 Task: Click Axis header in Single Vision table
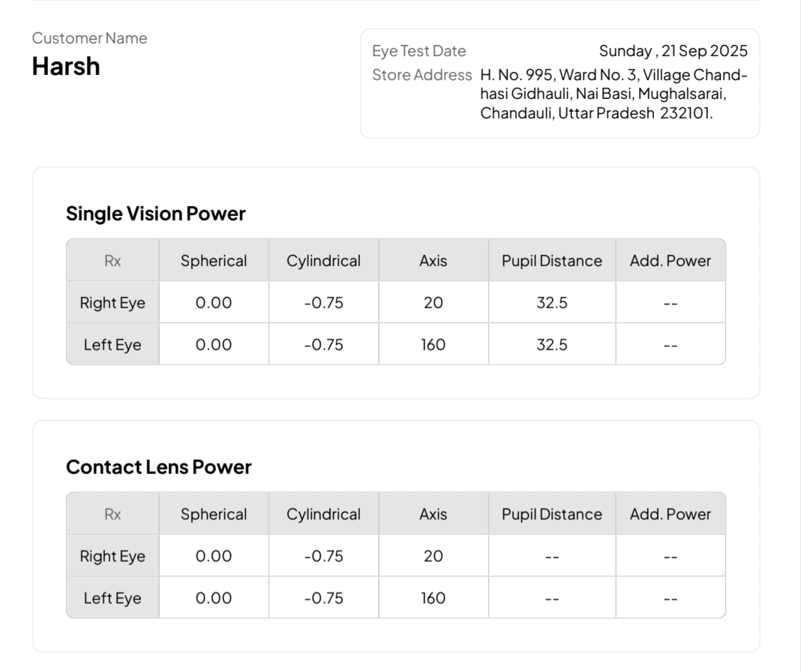point(433,261)
